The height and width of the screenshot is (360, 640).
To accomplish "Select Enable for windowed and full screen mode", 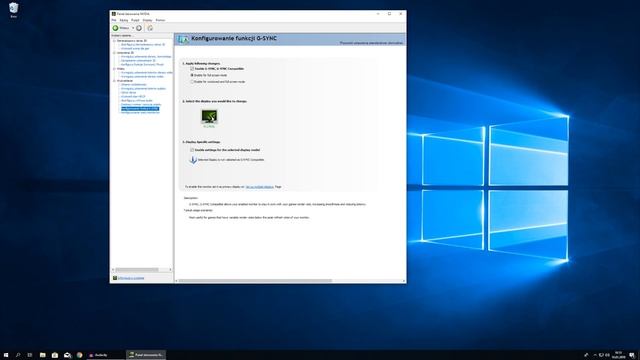I will point(192,82).
